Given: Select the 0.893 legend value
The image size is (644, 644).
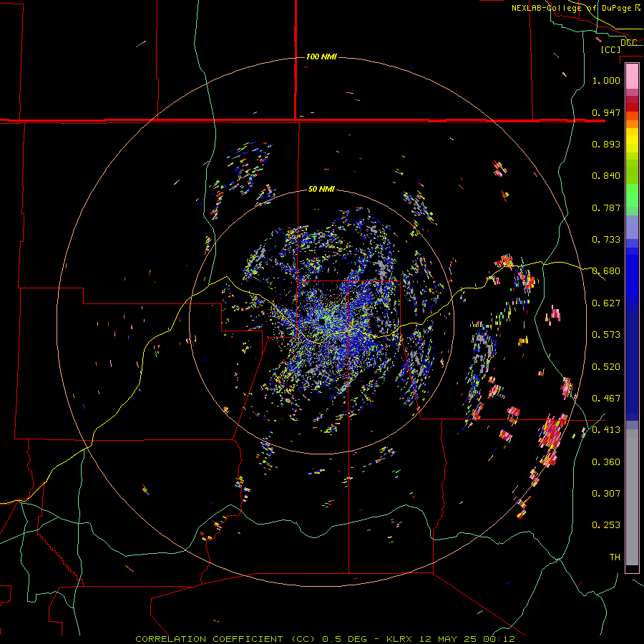Looking at the screenshot, I should (x=606, y=144).
